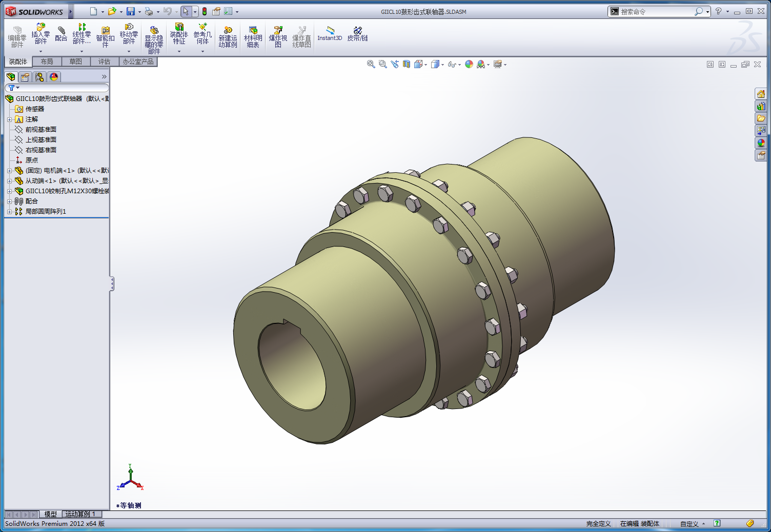Open the 运动算例 1 bottom tab
Screen dimensions: 771x532
coord(81,514)
